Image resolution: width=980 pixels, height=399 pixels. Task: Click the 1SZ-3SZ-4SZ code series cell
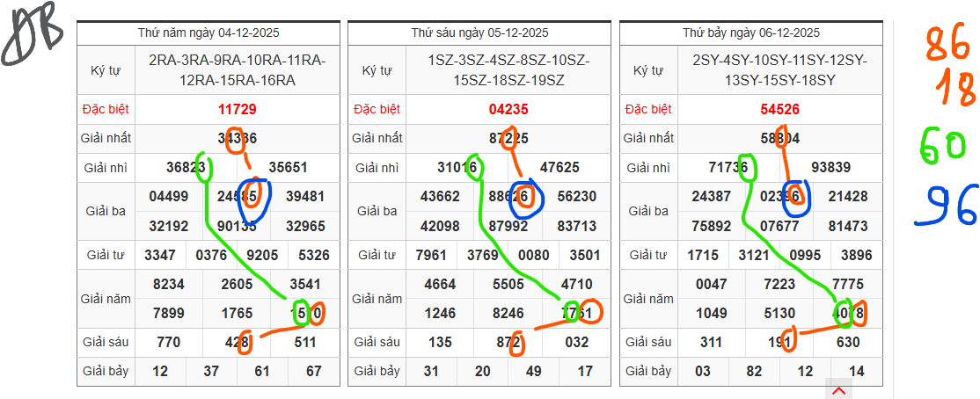(x=508, y=70)
